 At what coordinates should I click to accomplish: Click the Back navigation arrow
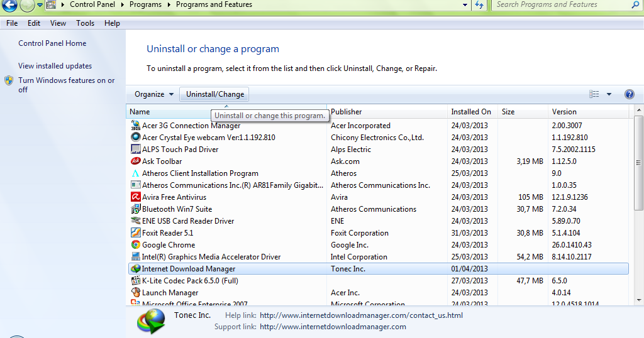[x=9, y=5]
